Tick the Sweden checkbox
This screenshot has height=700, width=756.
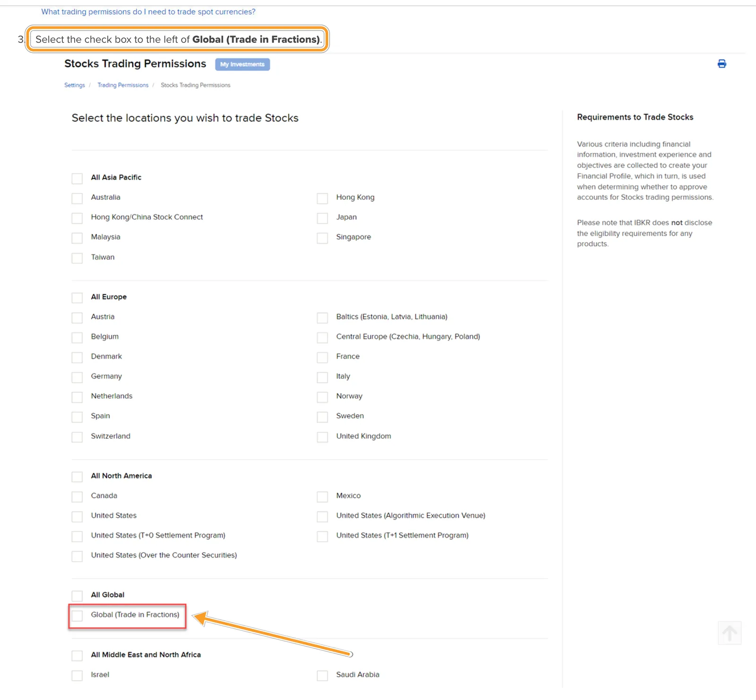pyautogui.click(x=322, y=417)
